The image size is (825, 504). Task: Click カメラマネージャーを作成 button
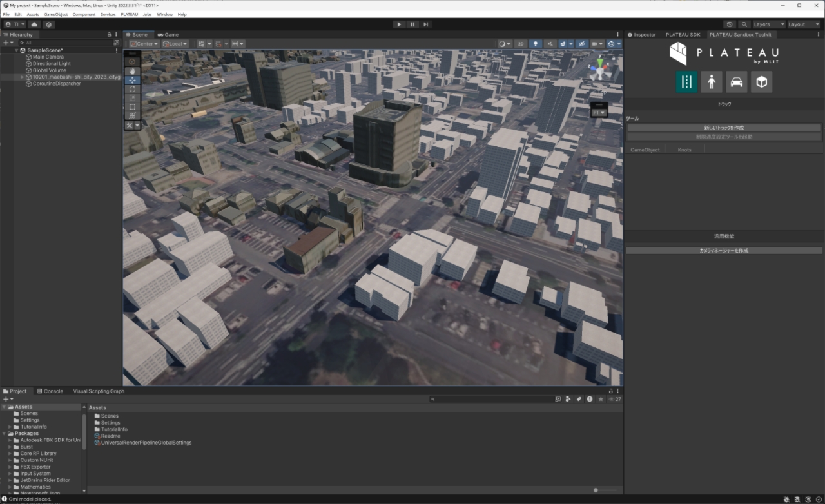point(724,250)
